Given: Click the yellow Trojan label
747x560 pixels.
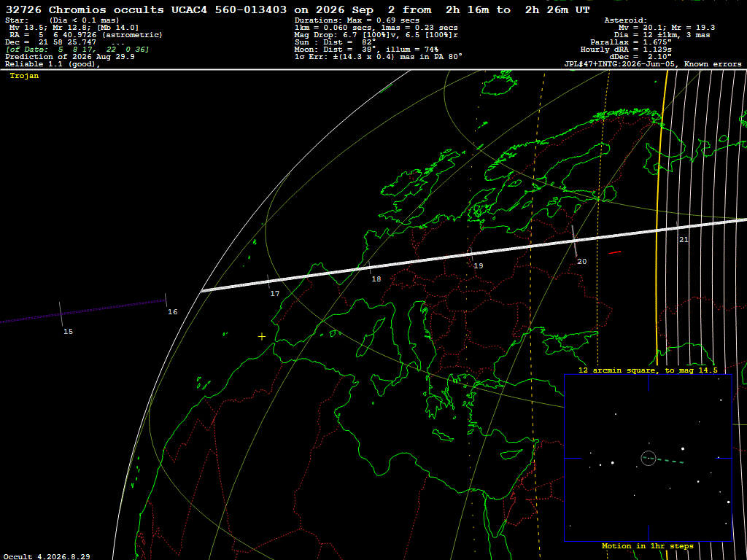Looking at the screenshot, I should pyautogui.click(x=24, y=76).
